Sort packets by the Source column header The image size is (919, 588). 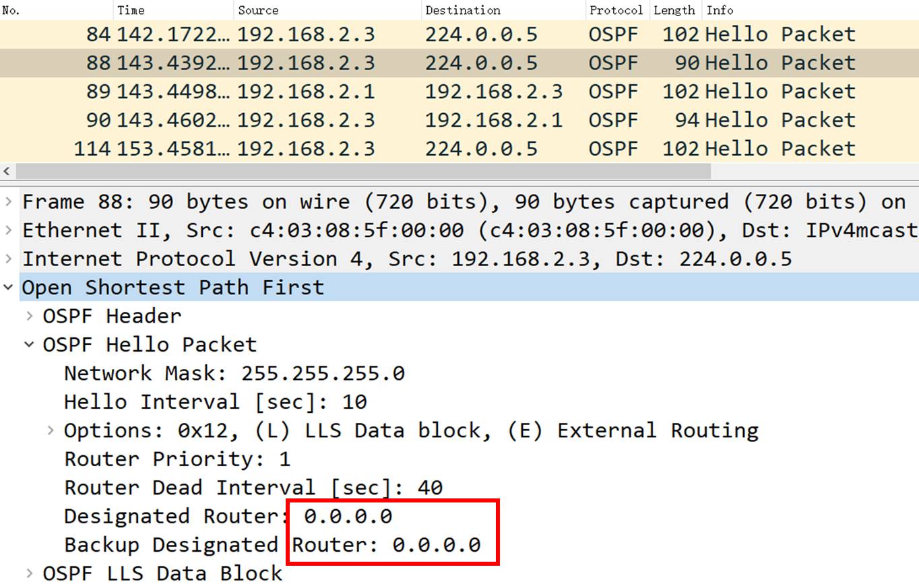pyautogui.click(x=258, y=10)
